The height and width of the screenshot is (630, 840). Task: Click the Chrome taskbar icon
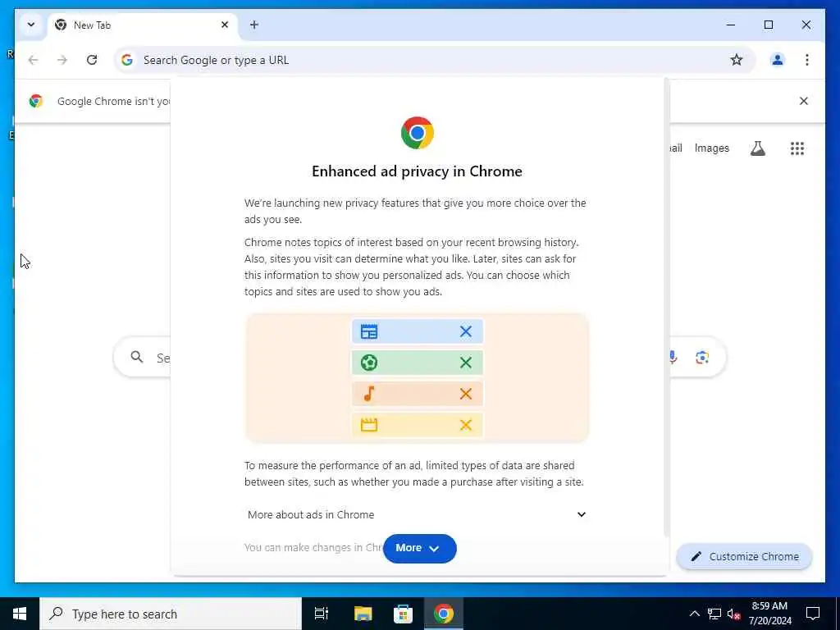pos(444,614)
